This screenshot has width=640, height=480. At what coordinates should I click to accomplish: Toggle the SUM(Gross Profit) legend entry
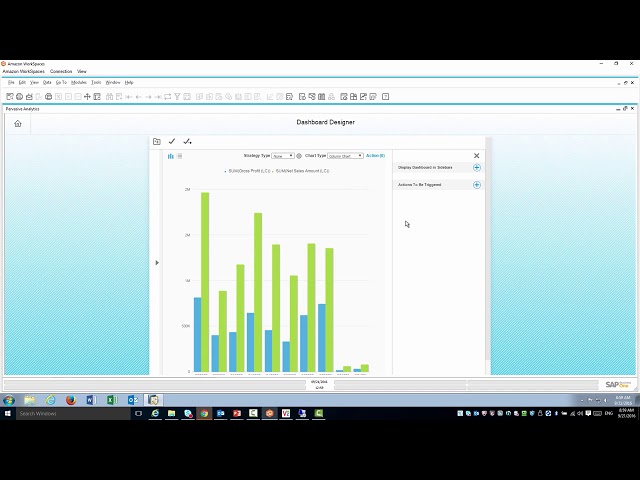click(x=248, y=171)
